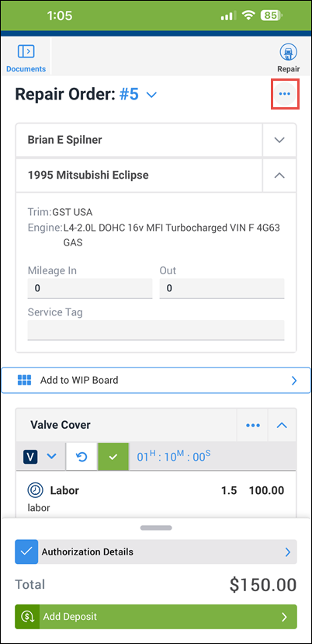Screen dimensions: 312x644
Task: Tap the Valve Cover job title
Action: click(61, 425)
